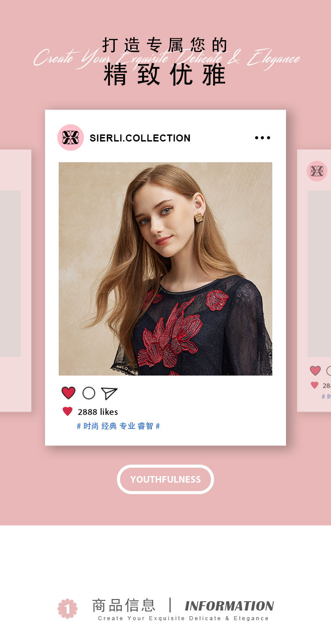Click the 商品信息 section heading

124,605
